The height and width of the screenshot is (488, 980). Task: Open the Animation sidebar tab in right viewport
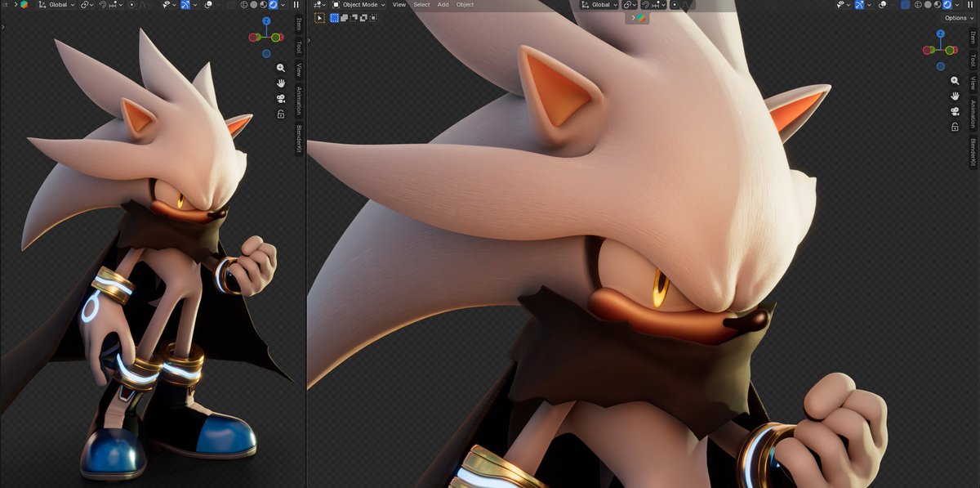[x=973, y=114]
